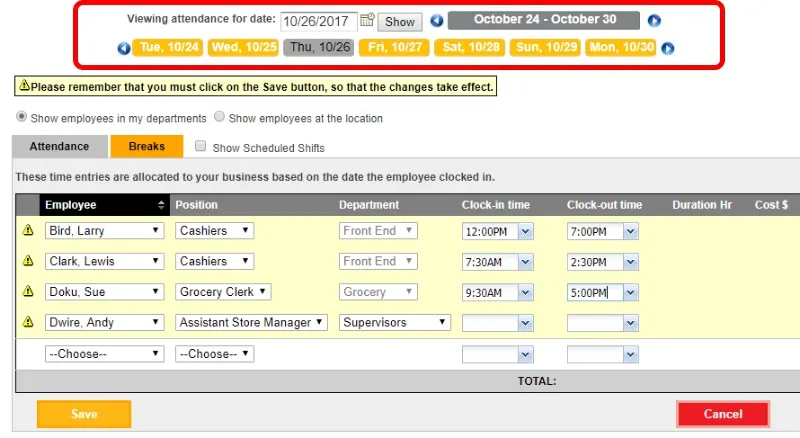Screen dimensions: 800x438
Task: Expand 9:30AM clock-in time arrow
Action: coord(526,293)
